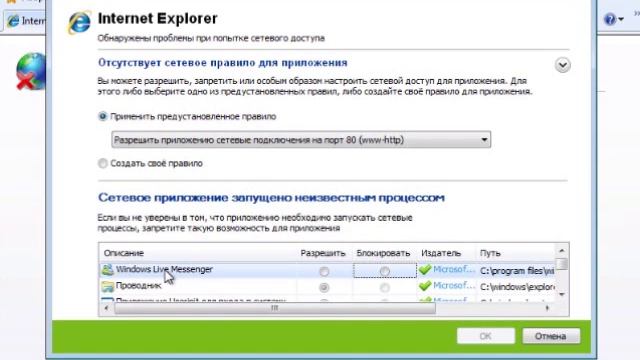Viewport: 640px width, 360px height.
Task: Choose Блокировать for Проводник
Action: click(x=384, y=288)
